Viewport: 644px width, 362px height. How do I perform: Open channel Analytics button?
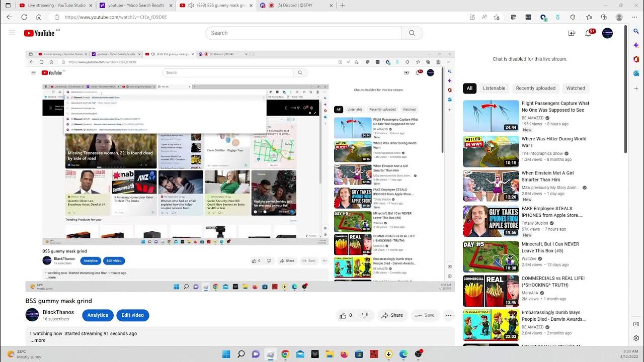click(x=98, y=315)
